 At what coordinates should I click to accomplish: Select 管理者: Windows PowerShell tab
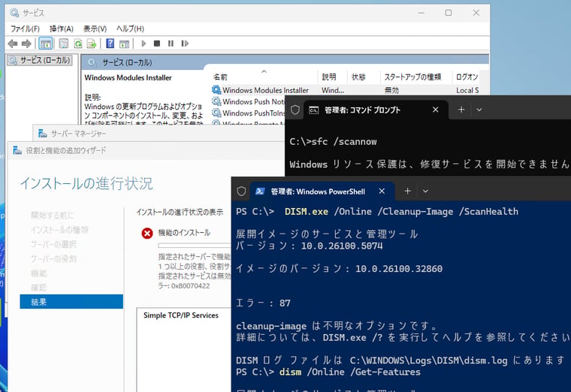point(322,191)
